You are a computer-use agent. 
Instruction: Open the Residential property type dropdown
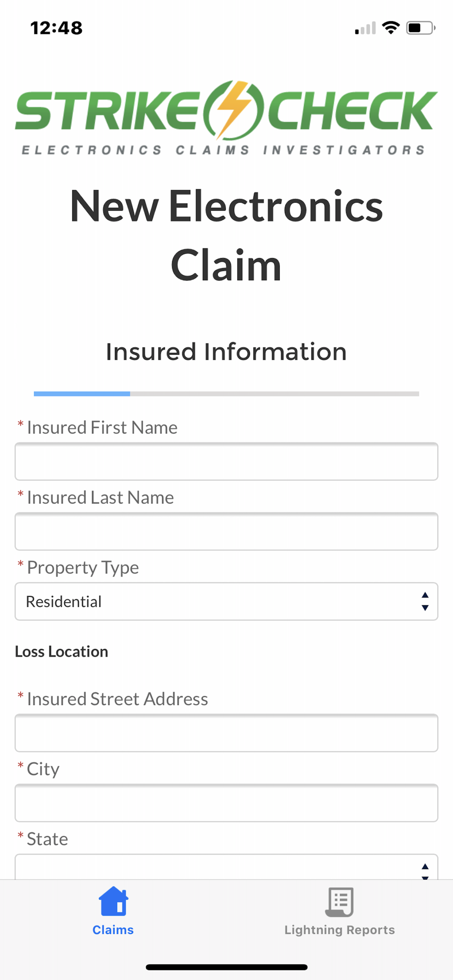(226, 601)
